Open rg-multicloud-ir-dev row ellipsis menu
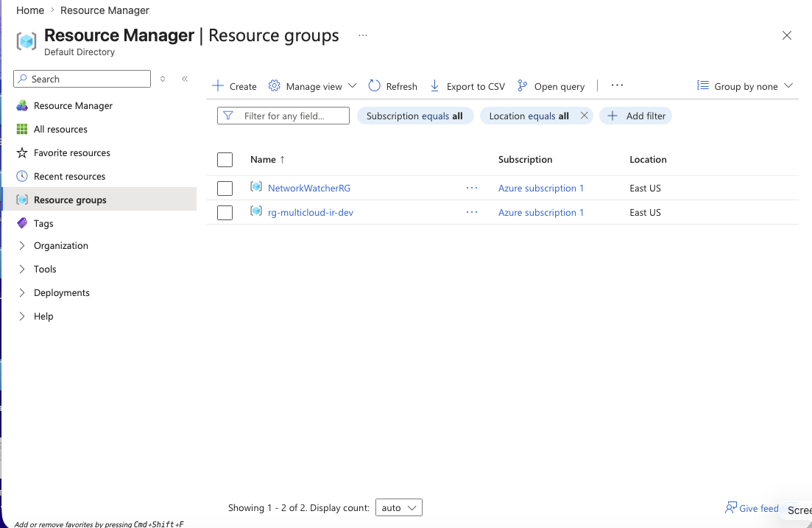The height and width of the screenshot is (528, 812). [x=472, y=212]
